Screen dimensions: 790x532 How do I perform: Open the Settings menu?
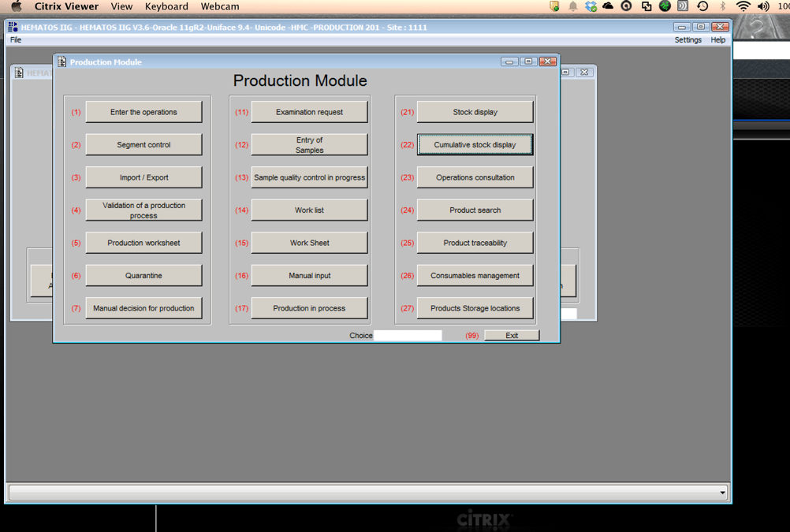[x=688, y=39]
